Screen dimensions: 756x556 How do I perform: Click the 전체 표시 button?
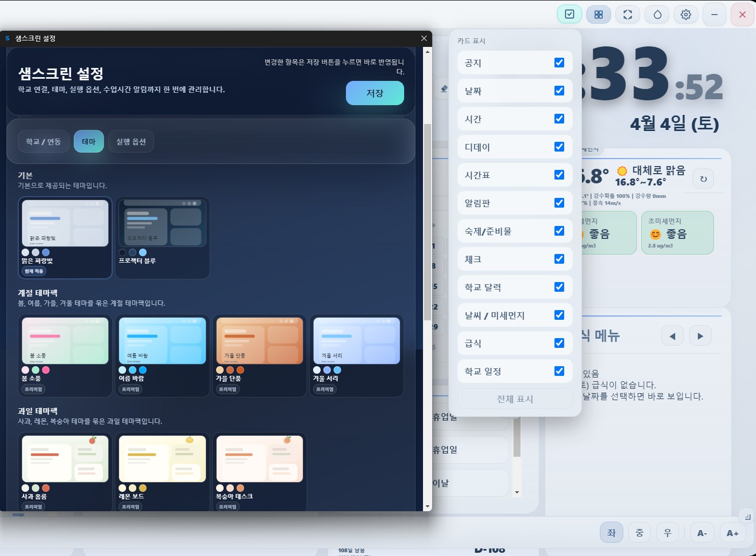coord(515,399)
